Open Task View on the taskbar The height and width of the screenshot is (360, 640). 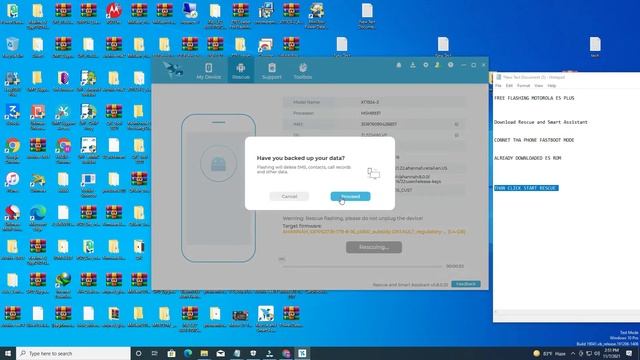pos(155,353)
